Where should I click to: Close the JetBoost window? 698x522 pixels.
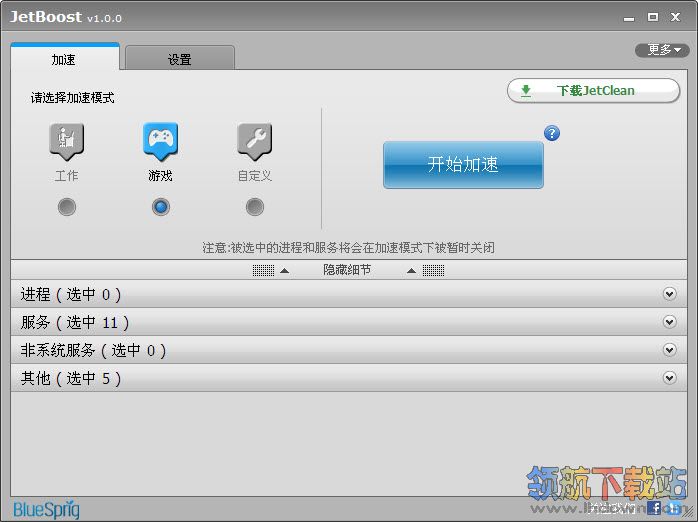(x=675, y=17)
